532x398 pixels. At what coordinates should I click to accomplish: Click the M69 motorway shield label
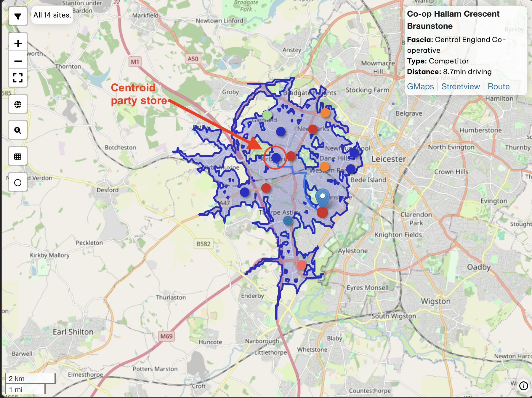pyautogui.click(x=166, y=336)
